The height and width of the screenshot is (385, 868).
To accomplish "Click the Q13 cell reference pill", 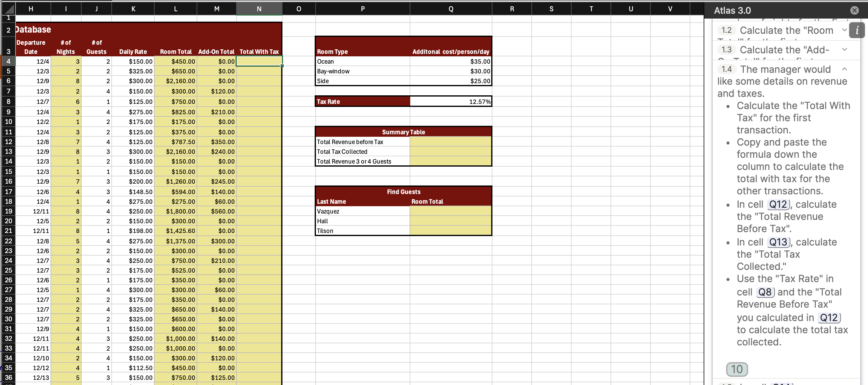I will (779, 242).
